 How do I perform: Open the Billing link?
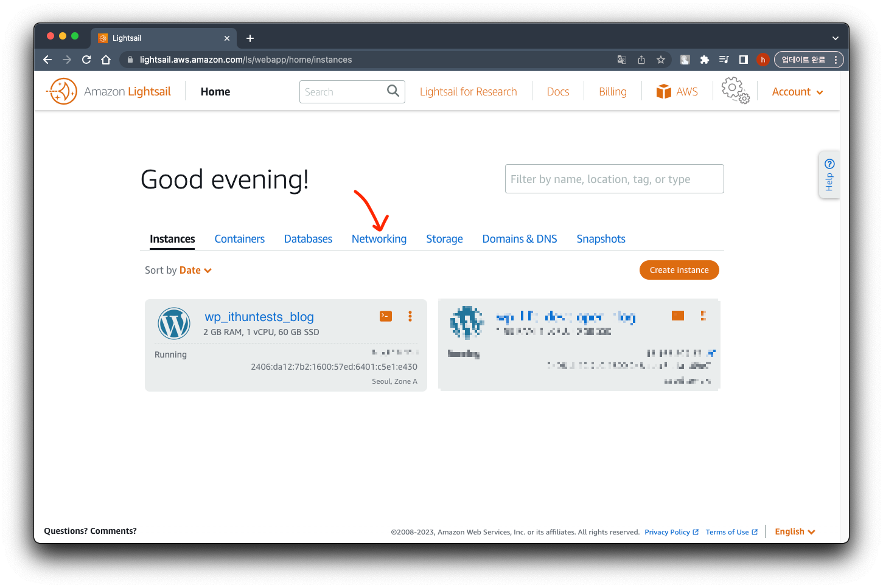(613, 92)
